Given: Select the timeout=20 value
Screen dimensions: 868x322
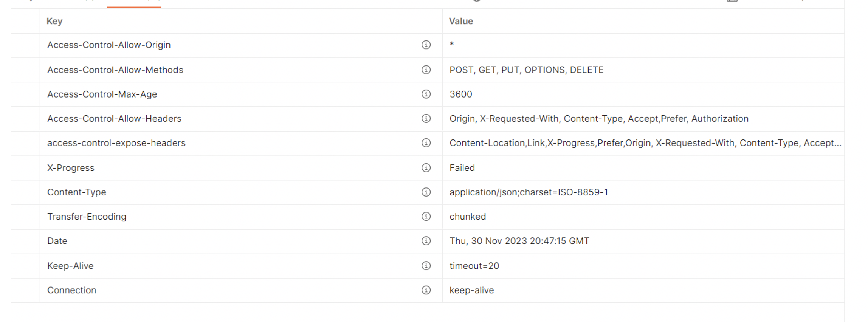Looking at the screenshot, I should click(x=474, y=266).
